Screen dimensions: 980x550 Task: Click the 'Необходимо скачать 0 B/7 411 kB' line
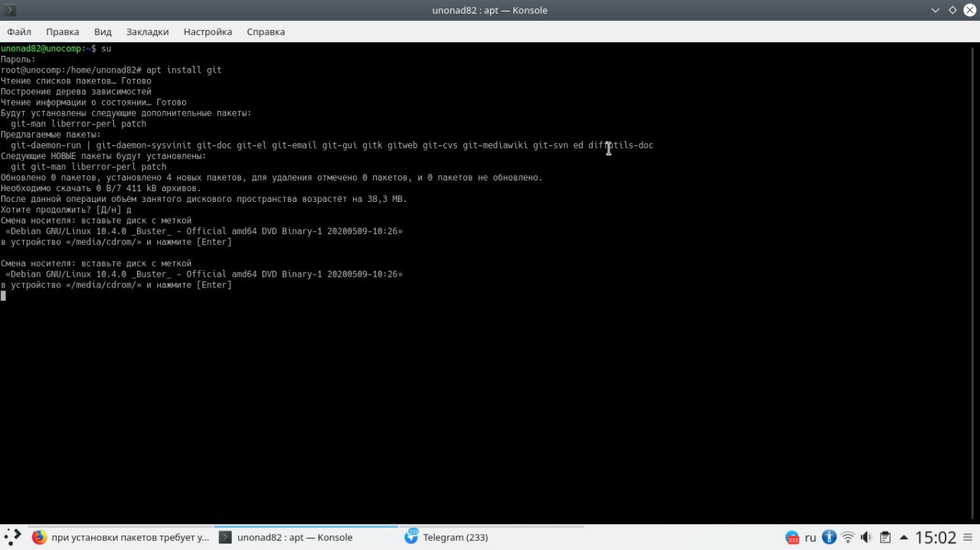[x=101, y=188]
